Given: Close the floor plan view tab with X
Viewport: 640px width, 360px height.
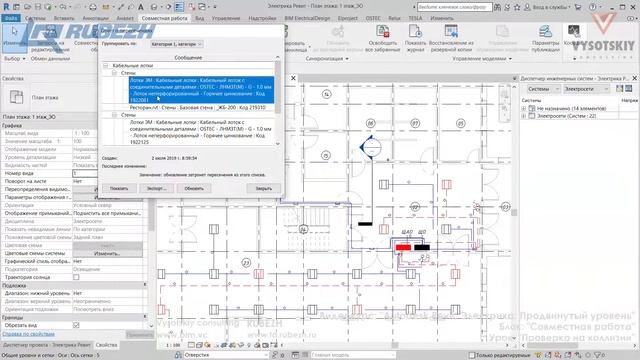Looking at the screenshot, I should pyautogui.click(x=293, y=78).
